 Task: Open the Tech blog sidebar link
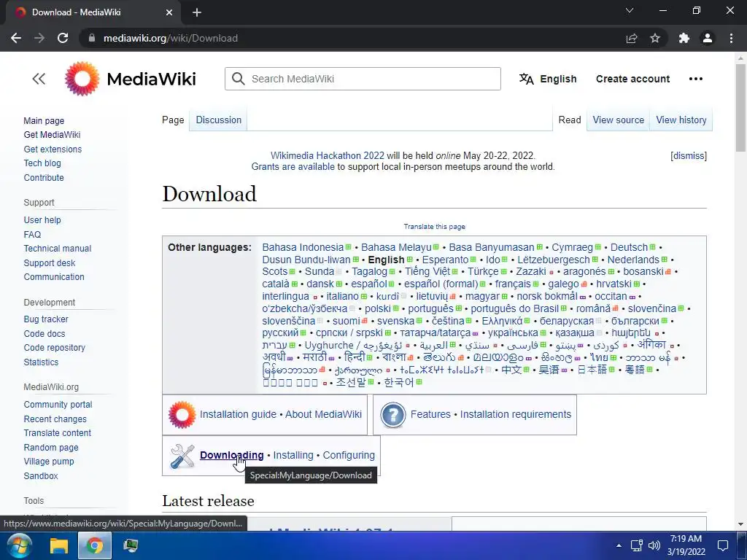click(x=42, y=163)
